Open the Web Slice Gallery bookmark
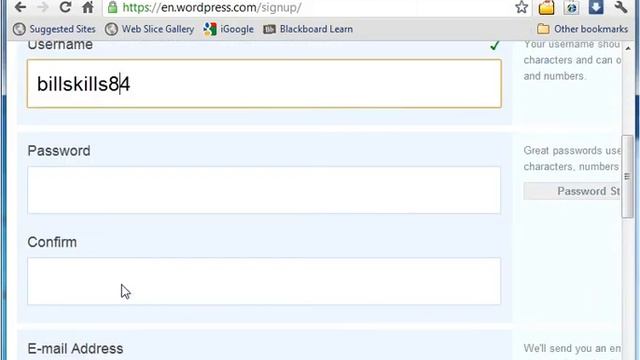Screen dimensions: 640x360 (149, 29)
